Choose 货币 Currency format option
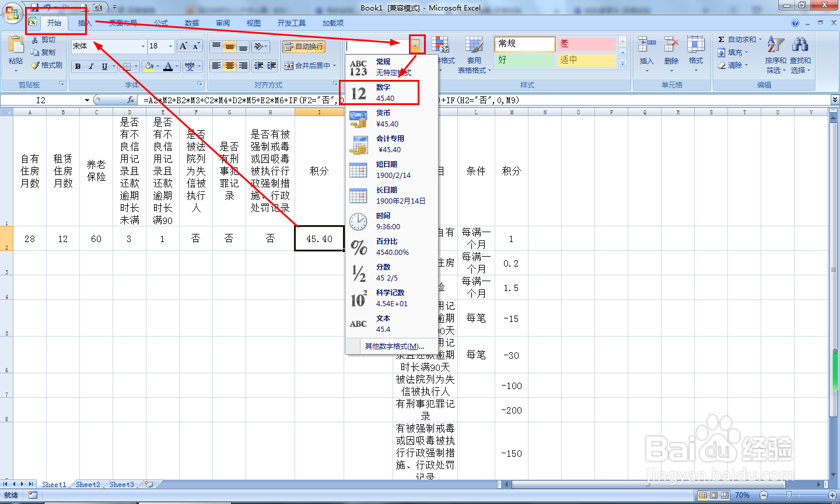The image size is (840, 504). (x=391, y=118)
